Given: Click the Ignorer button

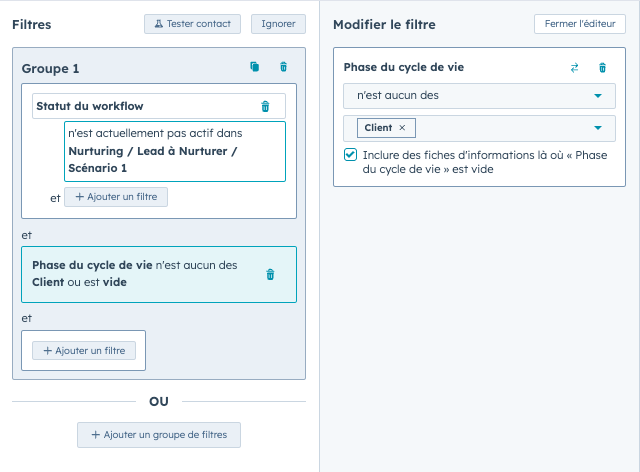Looking at the screenshot, I should 278,24.
